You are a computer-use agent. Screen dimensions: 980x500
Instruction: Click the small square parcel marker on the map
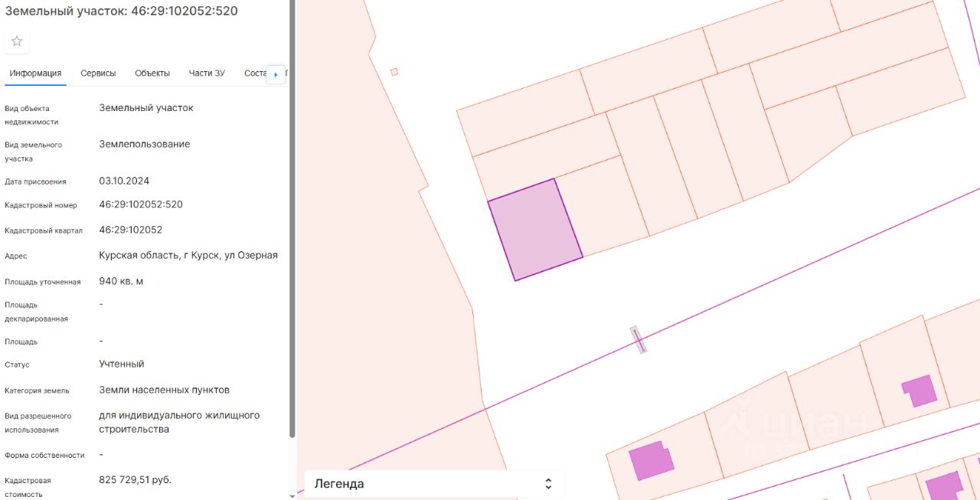click(394, 72)
